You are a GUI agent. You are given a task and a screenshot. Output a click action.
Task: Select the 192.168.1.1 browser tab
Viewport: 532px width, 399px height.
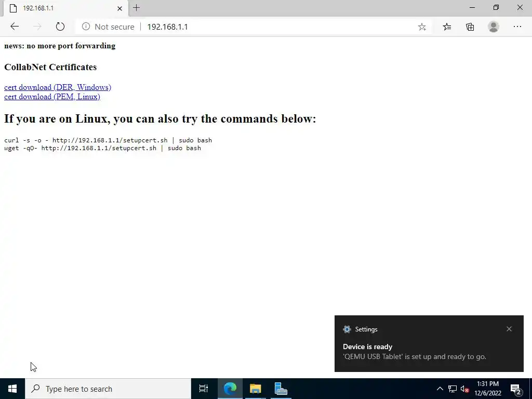point(66,8)
